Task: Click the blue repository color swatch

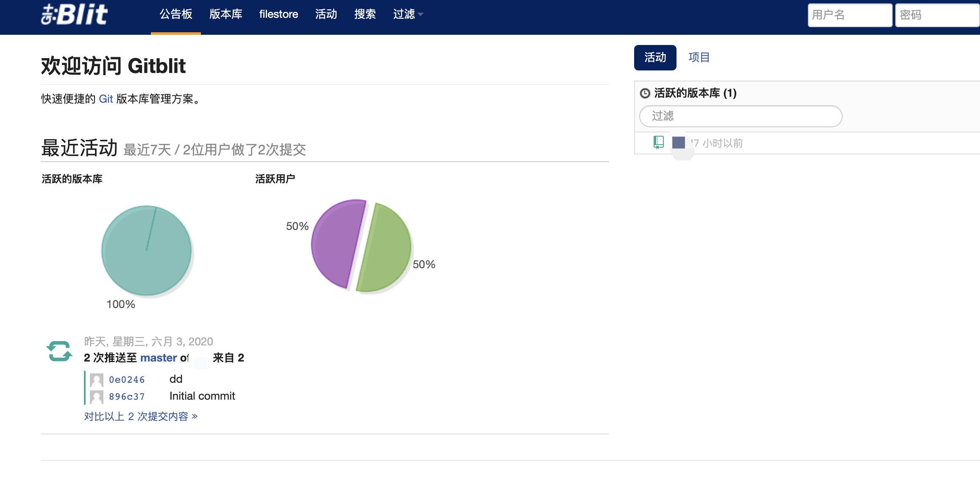Action: coord(679,143)
